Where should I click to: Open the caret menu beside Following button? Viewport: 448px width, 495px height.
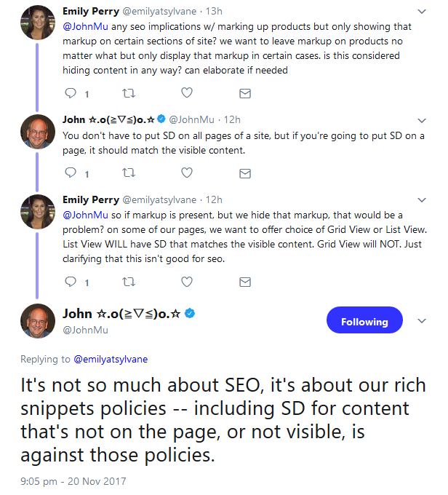click(422, 322)
